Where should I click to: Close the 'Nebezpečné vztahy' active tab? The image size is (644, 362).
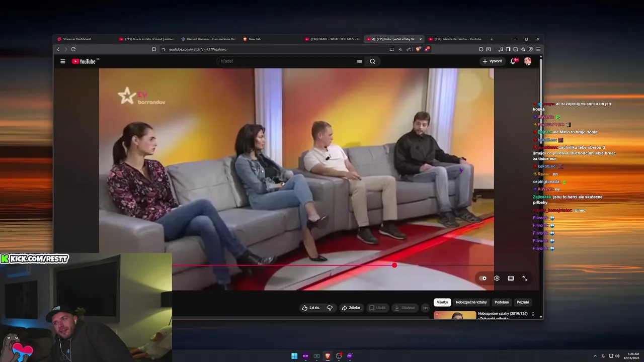pos(421,39)
